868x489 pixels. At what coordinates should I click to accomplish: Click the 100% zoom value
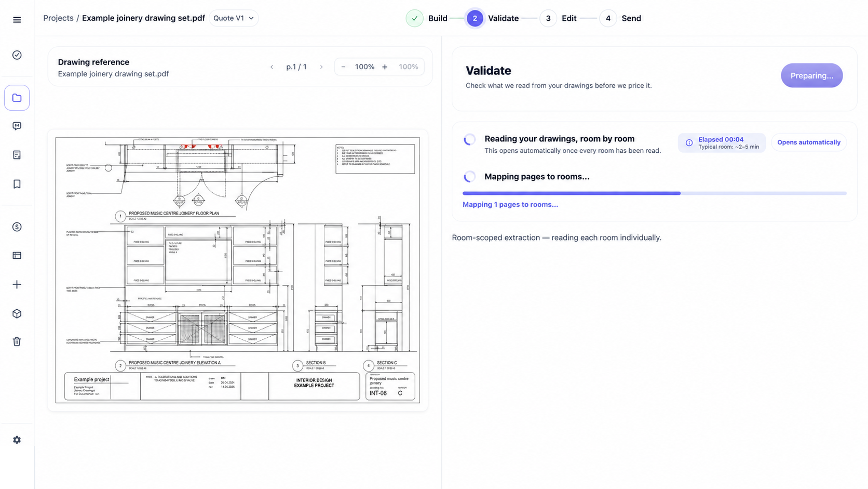[364, 67]
